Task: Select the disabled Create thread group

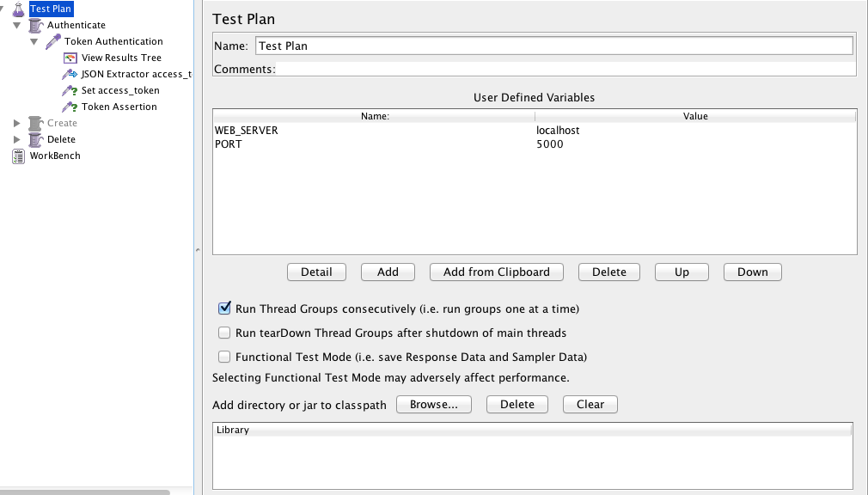Action: click(x=62, y=123)
